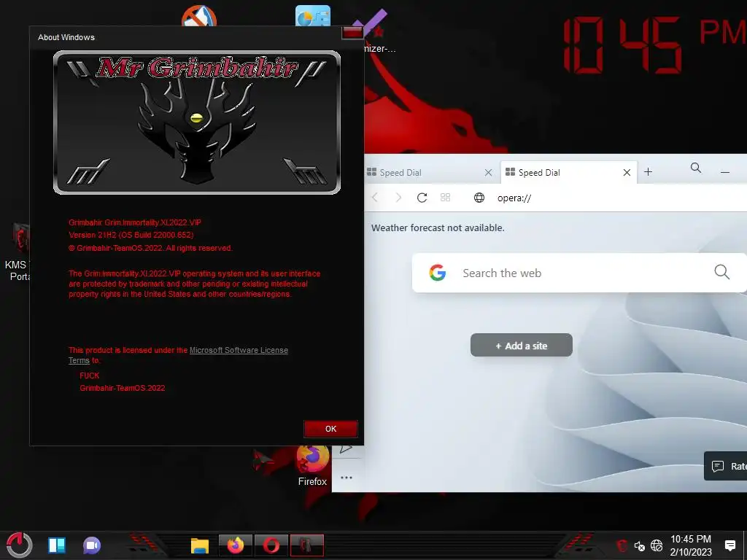
Task: Select the Firefox desktop shortcut
Action: [312, 466]
